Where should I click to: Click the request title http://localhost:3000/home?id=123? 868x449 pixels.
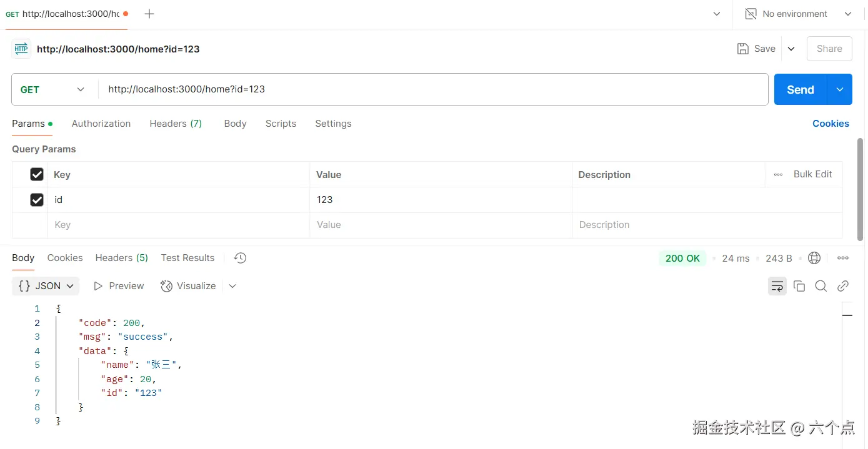click(x=118, y=49)
